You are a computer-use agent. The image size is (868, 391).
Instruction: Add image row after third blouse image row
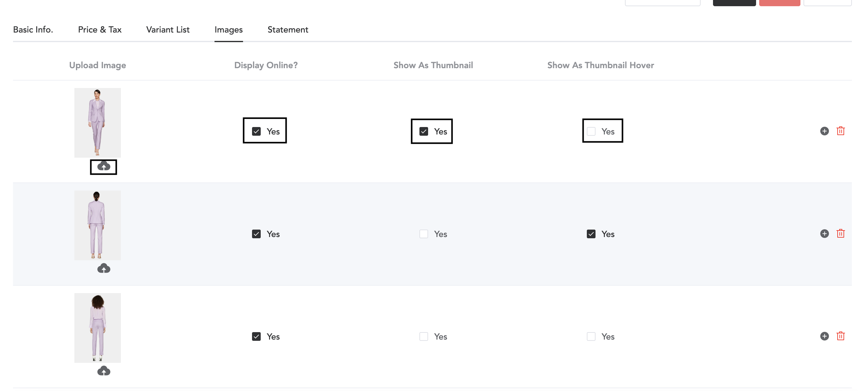(x=824, y=336)
